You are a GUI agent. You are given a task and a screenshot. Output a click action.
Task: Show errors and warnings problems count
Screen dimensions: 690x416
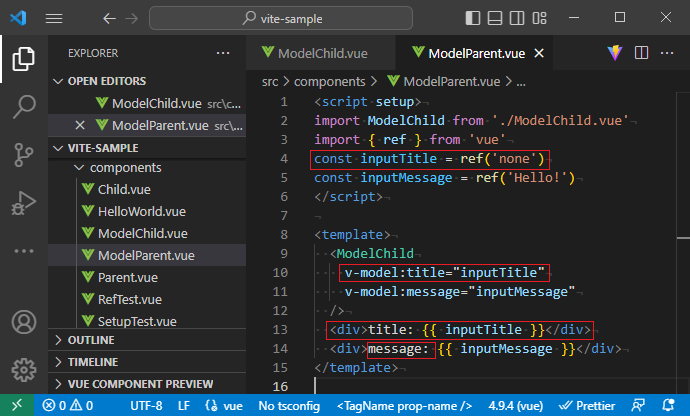pyautogui.click(x=67, y=405)
